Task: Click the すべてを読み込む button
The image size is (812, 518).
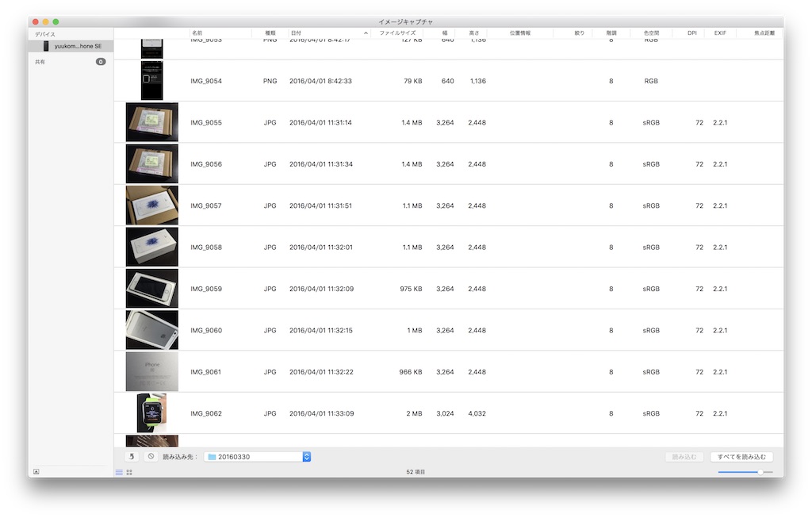Action: coord(741,457)
